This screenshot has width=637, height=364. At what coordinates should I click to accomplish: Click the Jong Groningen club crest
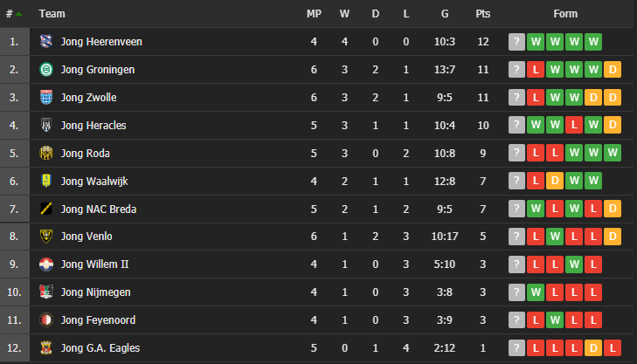46,69
